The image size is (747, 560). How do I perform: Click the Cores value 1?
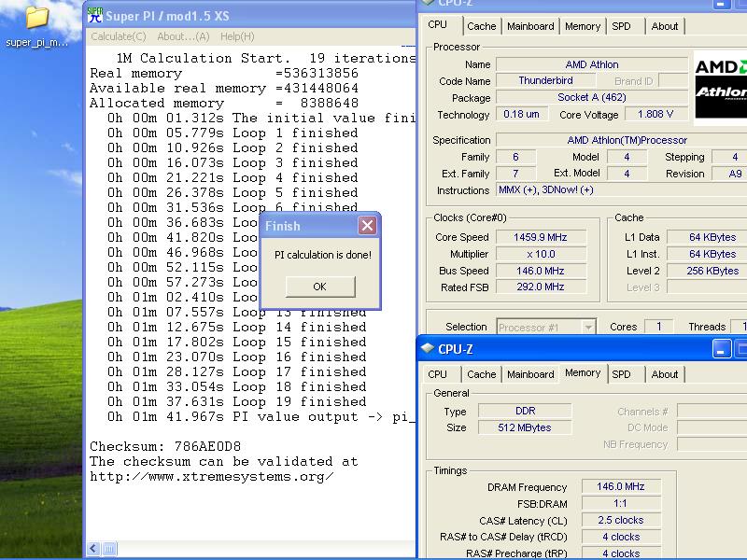659,326
